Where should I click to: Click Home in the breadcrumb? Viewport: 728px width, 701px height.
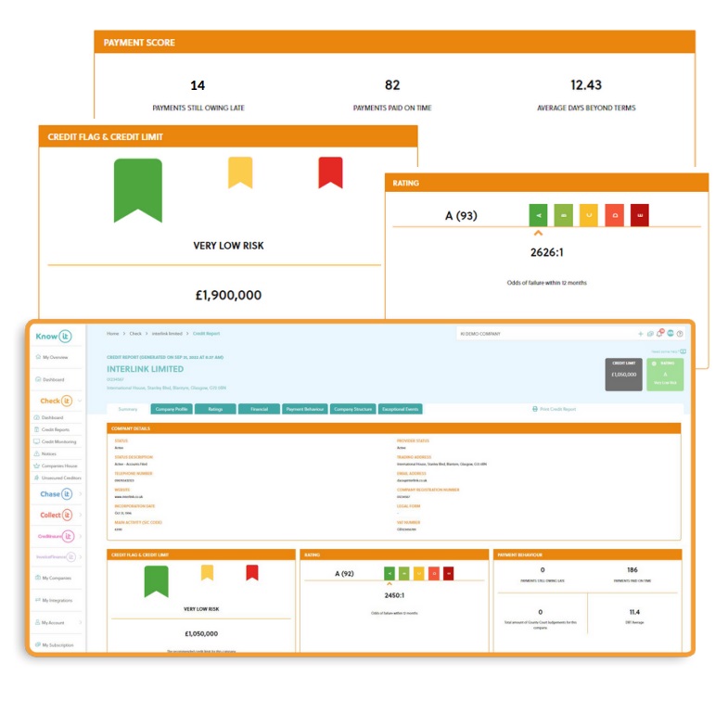[113, 333]
